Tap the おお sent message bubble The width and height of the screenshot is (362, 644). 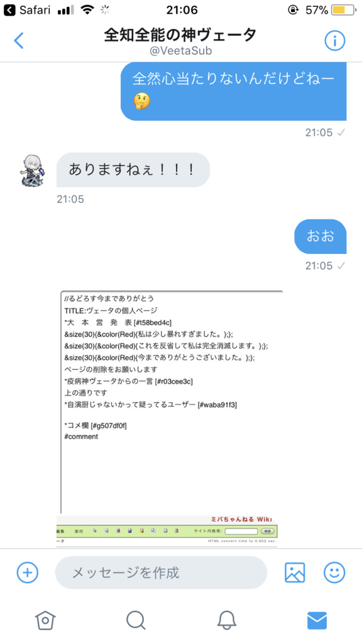click(321, 236)
